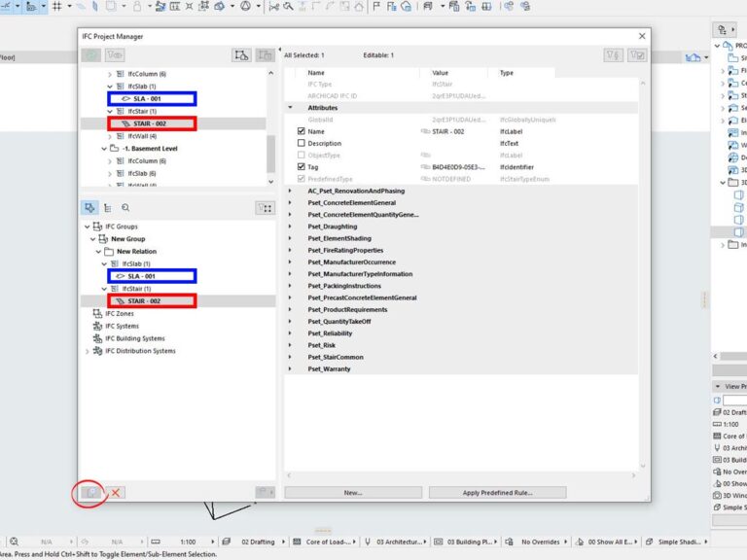Image resolution: width=747 pixels, height=560 pixels.
Task: Toggle the ObjectType checkbox
Action: click(302, 155)
